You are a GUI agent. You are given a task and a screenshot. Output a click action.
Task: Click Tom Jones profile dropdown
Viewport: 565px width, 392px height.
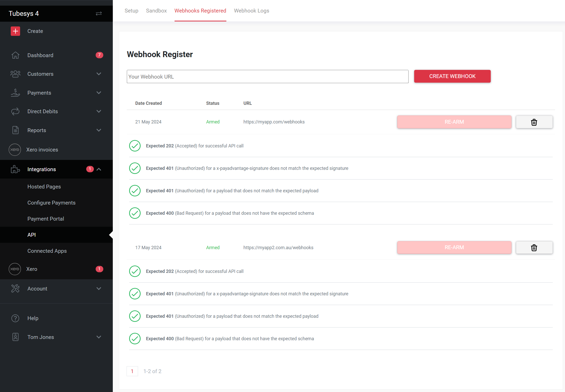point(56,337)
